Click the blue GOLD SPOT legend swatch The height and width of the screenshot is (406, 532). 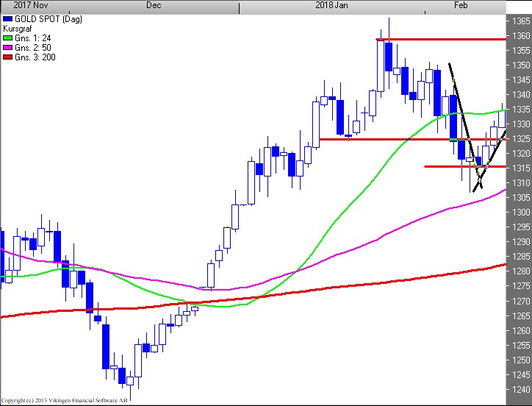7,16
